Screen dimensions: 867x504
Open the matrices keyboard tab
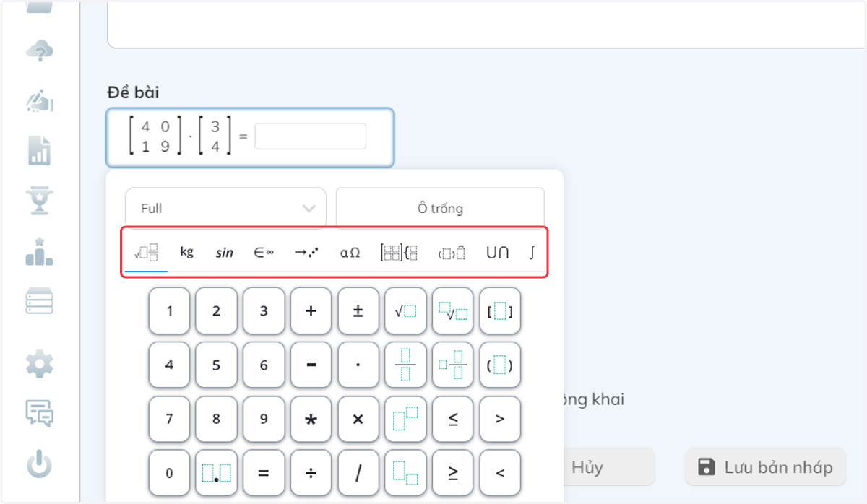(399, 253)
